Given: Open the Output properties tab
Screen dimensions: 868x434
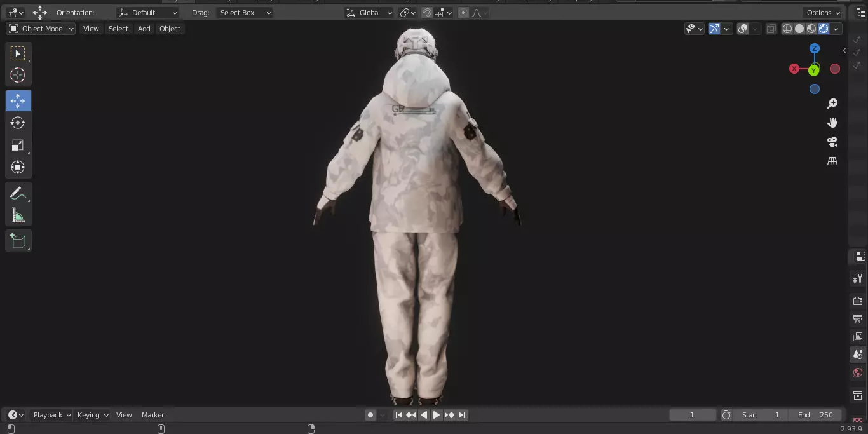Looking at the screenshot, I should (x=858, y=318).
